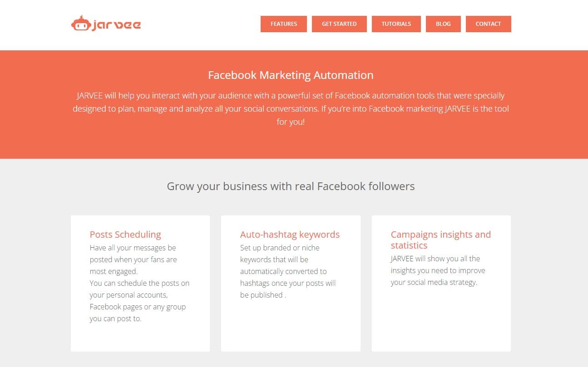Select the Posts Scheduling card heading
Image resolution: width=588 pixels, height=367 pixels.
click(x=125, y=235)
